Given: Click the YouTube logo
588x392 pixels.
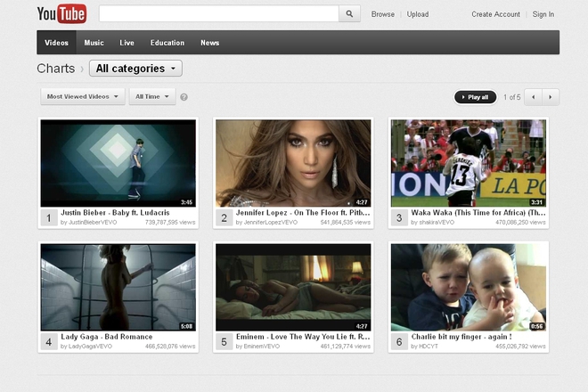Looking at the screenshot, I should pyautogui.click(x=61, y=14).
